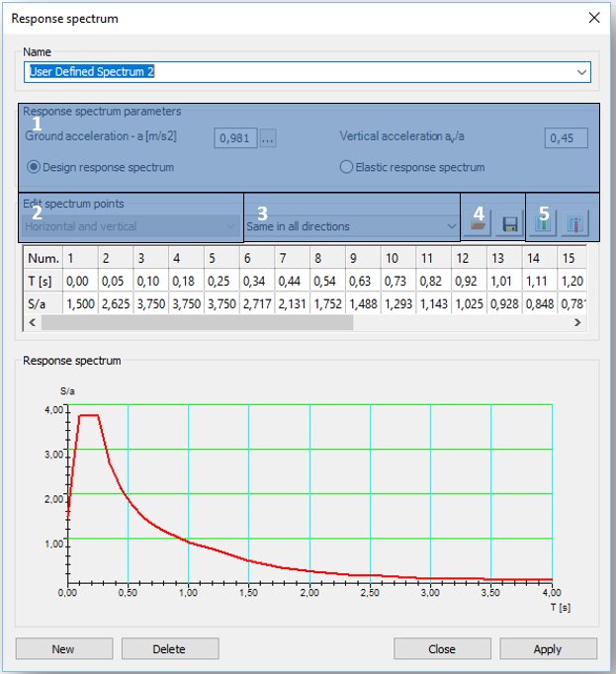Image resolution: width=616 pixels, height=674 pixels.
Task: Focus the Name field User Defined Spectrum 2
Action: pos(308,72)
